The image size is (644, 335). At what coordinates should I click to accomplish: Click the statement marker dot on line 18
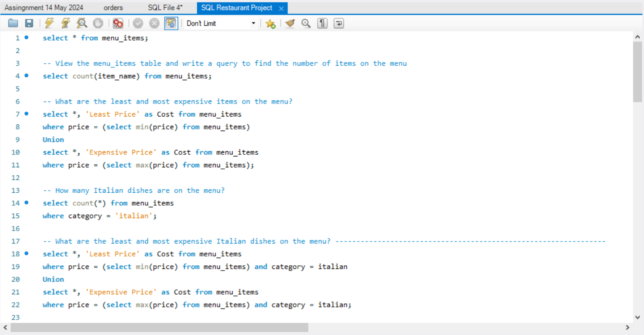27,254
